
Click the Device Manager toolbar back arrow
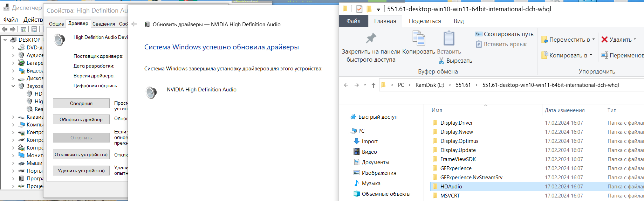(x=5, y=29)
